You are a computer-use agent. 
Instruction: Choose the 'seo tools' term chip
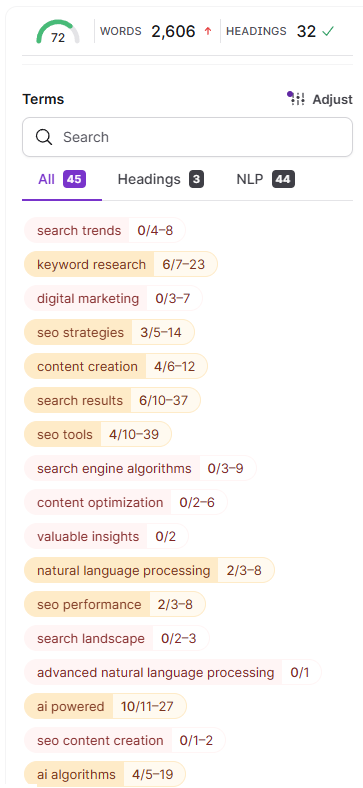[98, 434]
